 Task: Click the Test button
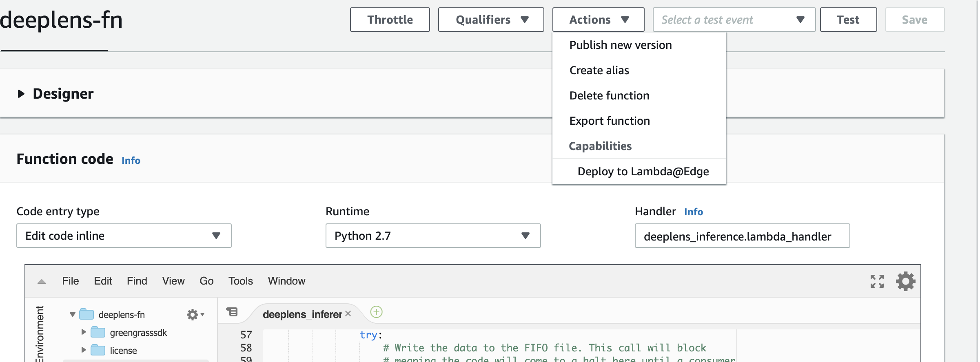coord(848,20)
